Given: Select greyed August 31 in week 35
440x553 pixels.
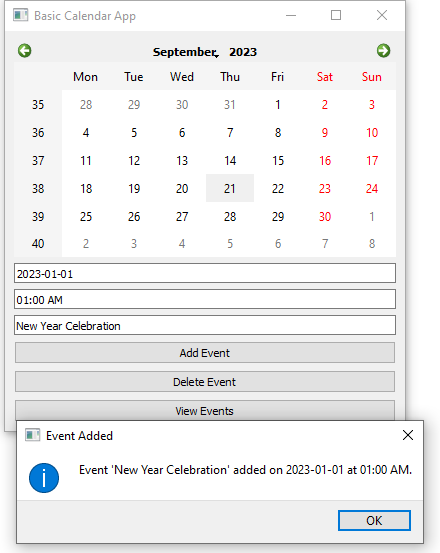Looking at the screenshot, I should [x=230, y=104].
